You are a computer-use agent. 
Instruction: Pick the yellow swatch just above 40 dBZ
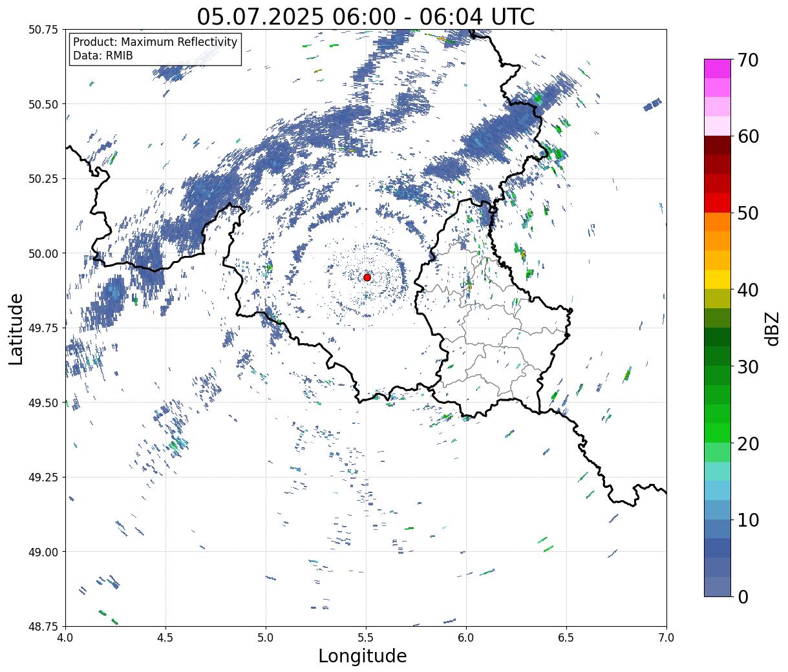718,280
